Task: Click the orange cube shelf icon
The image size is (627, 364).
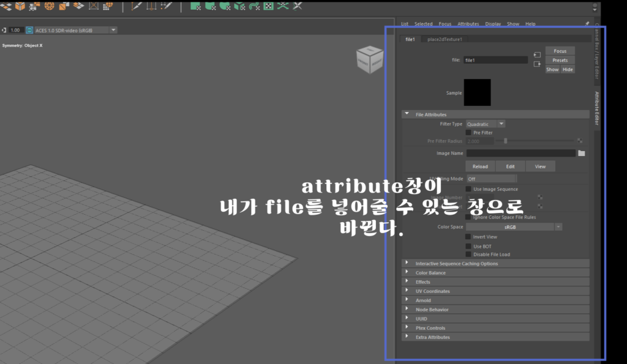Action: 20,6
